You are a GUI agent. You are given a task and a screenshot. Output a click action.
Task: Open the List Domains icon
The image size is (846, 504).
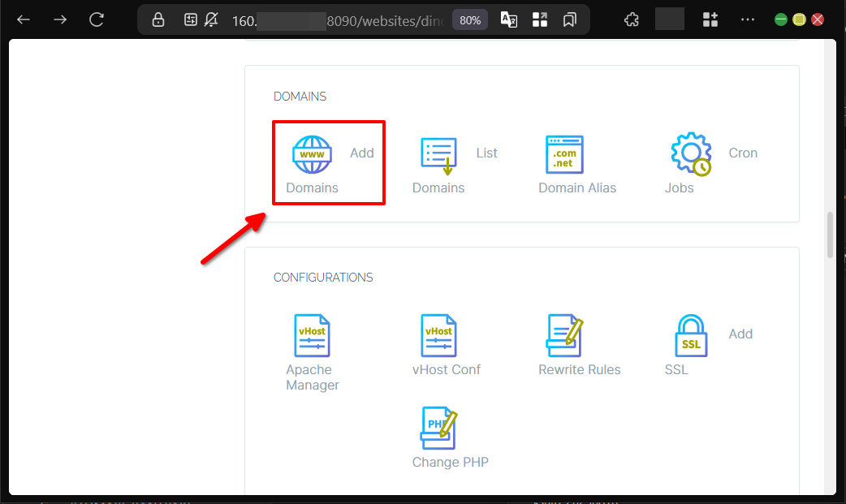438,155
